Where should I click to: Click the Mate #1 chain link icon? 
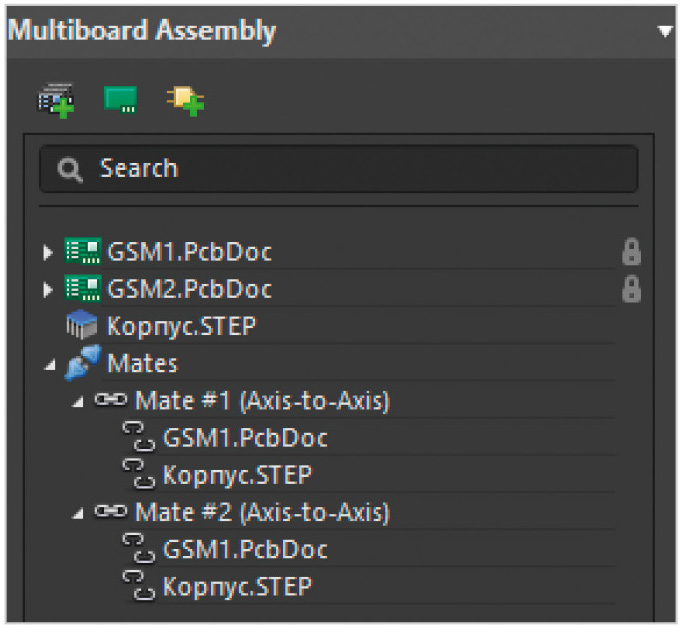coord(112,402)
